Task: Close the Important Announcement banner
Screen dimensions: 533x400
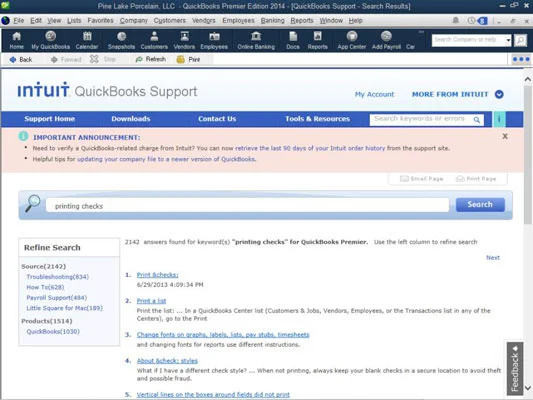Action: point(505,136)
